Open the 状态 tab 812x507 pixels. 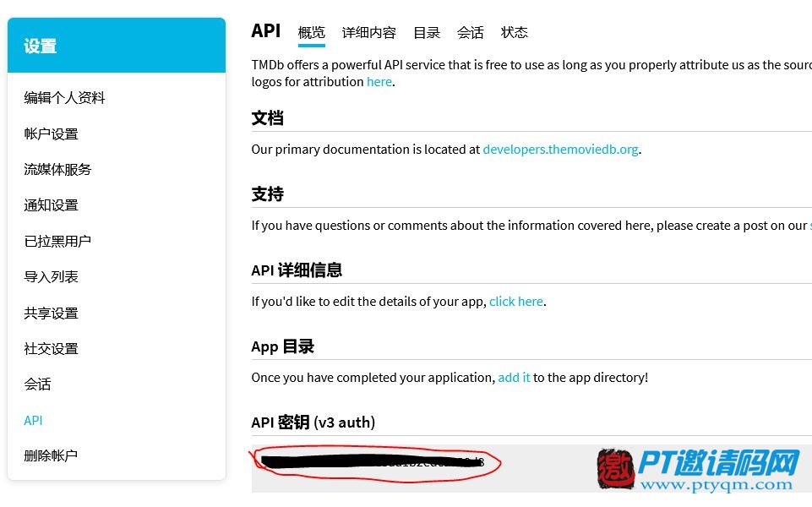tap(515, 33)
